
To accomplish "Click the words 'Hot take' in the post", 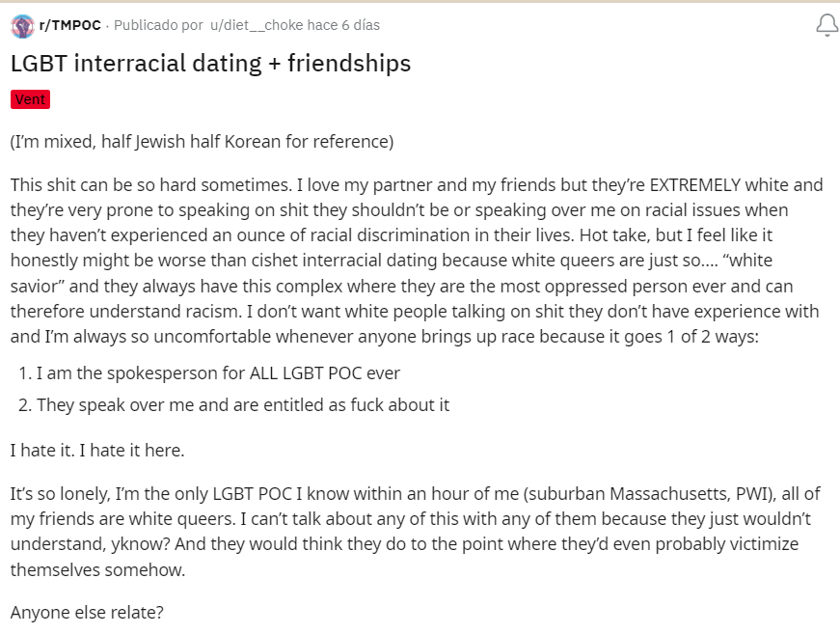I will (x=611, y=235).
